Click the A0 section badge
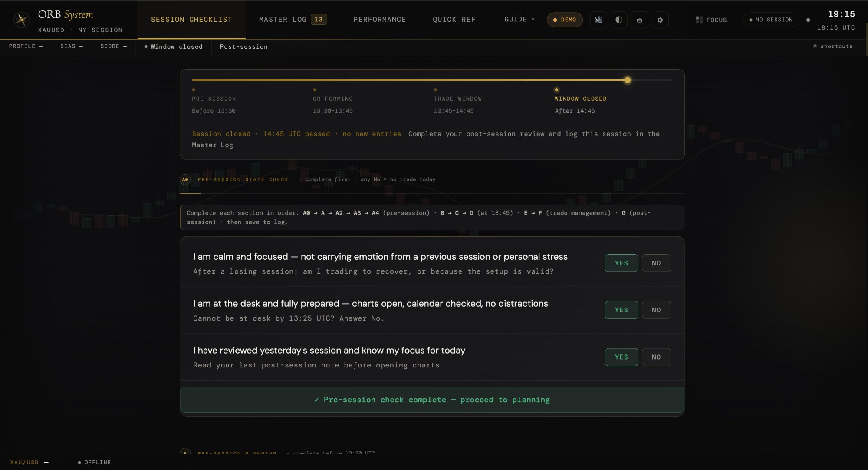The width and height of the screenshot is (868, 470). click(185, 179)
